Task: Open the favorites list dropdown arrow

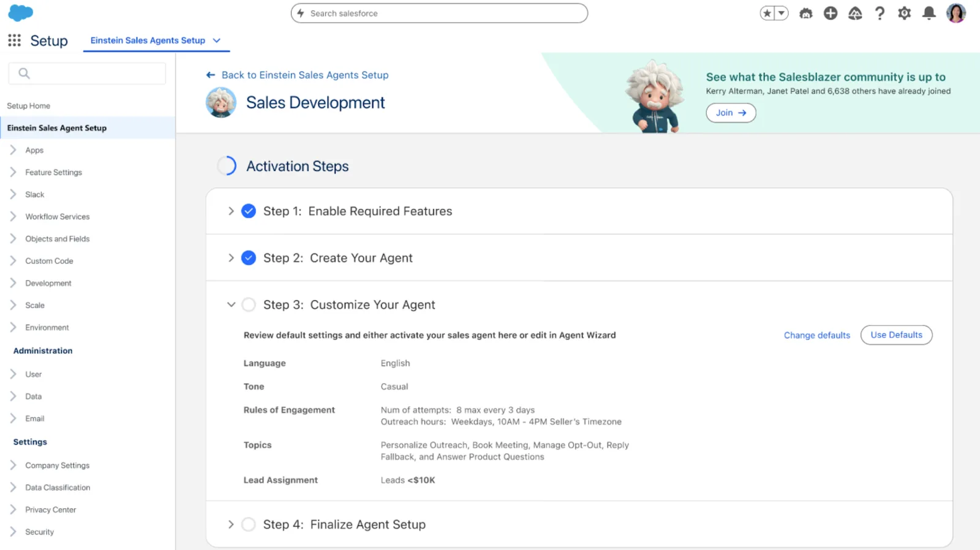Action: (782, 13)
